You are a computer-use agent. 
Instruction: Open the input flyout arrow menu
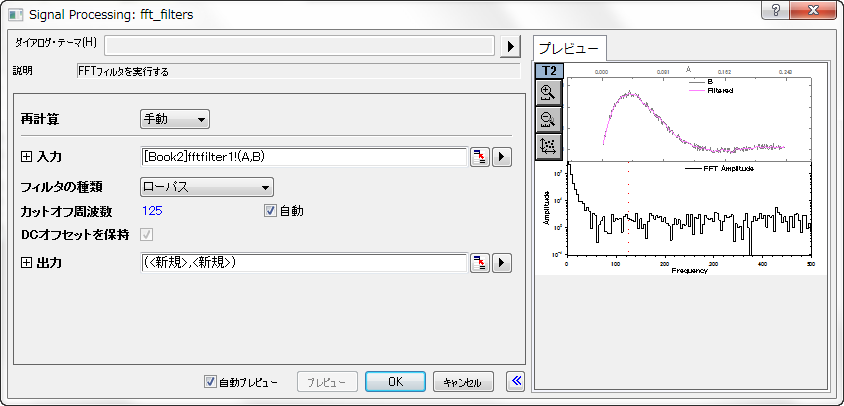coord(501,157)
